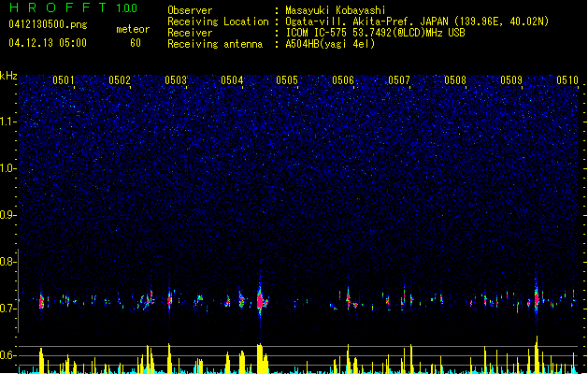This screenshot has width=588, height=374.
Task: Click the 0509 time marker
Action: pos(511,80)
